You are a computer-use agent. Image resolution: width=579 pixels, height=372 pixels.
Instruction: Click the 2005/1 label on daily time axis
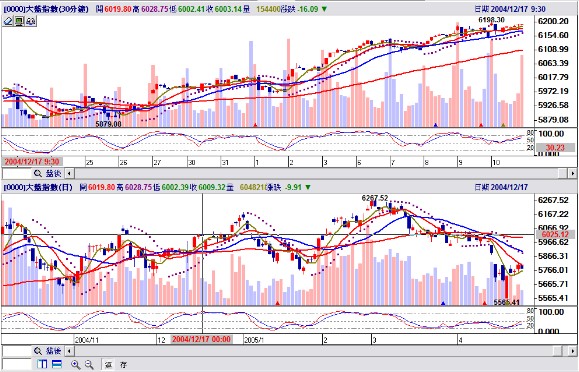coord(254,339)
